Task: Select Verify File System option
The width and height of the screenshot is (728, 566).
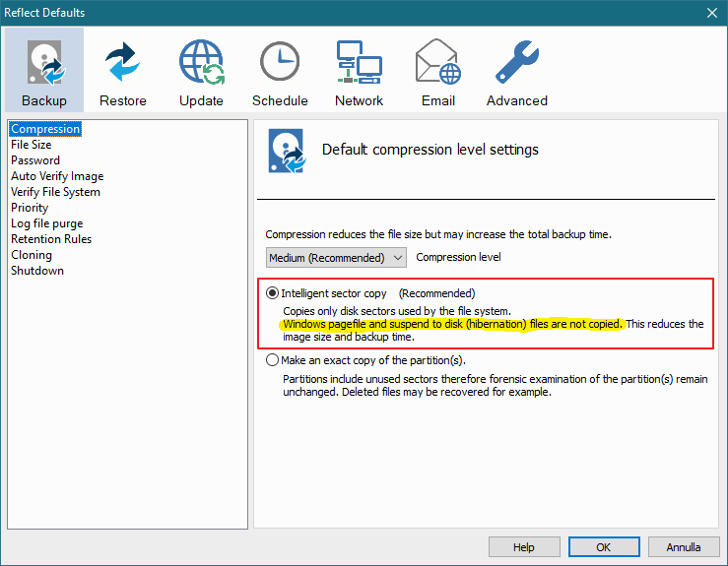Action: coord(55,192)
